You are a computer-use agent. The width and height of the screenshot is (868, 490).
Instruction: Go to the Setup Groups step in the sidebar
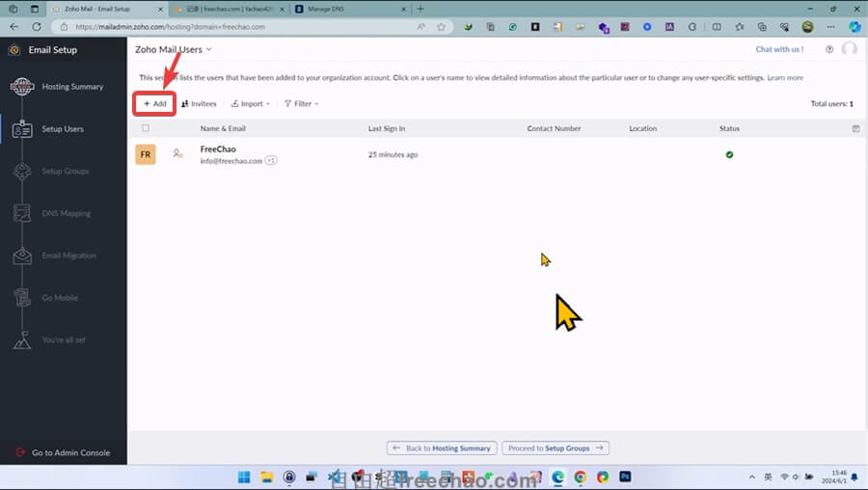[x=66, y=171]
